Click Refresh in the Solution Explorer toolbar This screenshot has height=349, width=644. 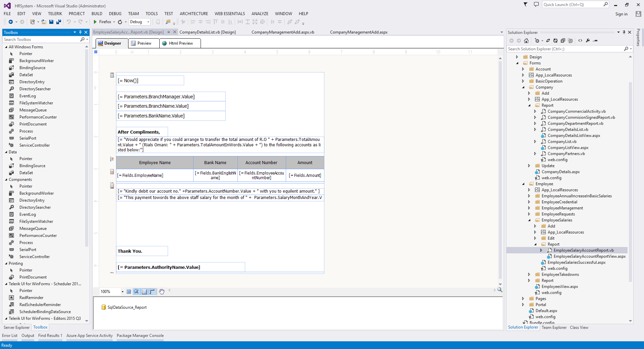coord(555,41)
